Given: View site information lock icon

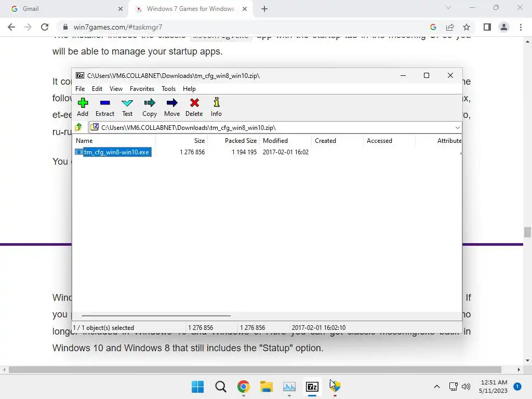Looking at the screenshot, I should [65, 27].
